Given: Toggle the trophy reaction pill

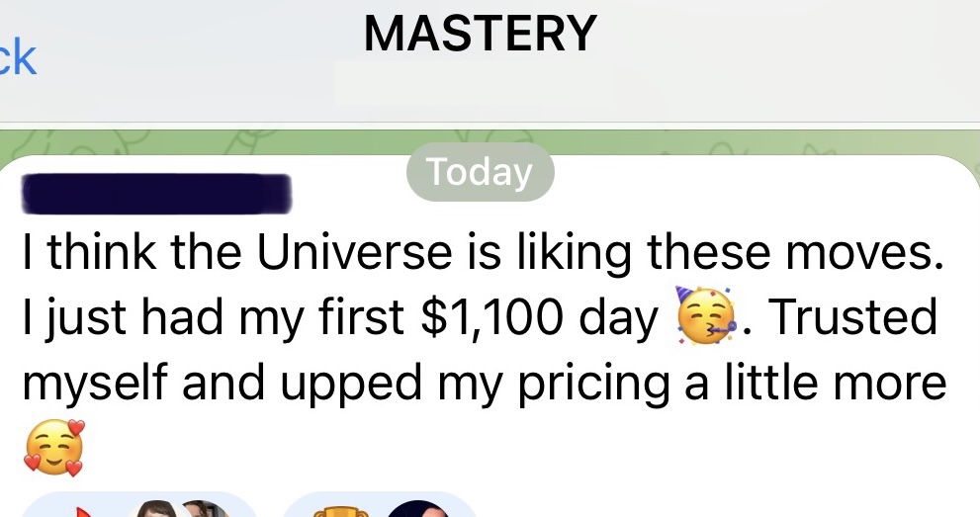Looking at the screenshot, I should pos(382,504).
